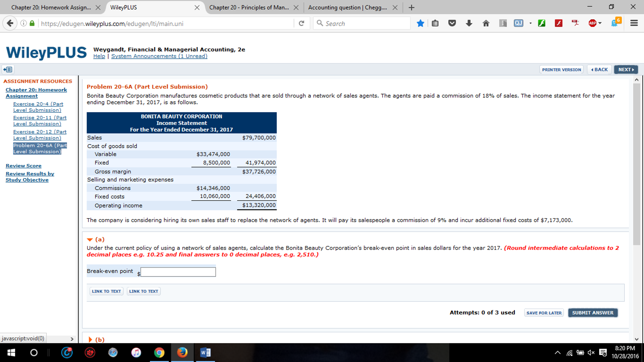
Task: Click the browser Search box
Action: (362, 24)
